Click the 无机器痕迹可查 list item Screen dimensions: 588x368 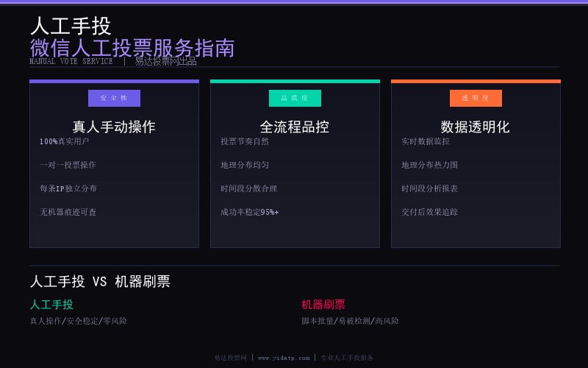pyautogui.click(x=68, y=212)
